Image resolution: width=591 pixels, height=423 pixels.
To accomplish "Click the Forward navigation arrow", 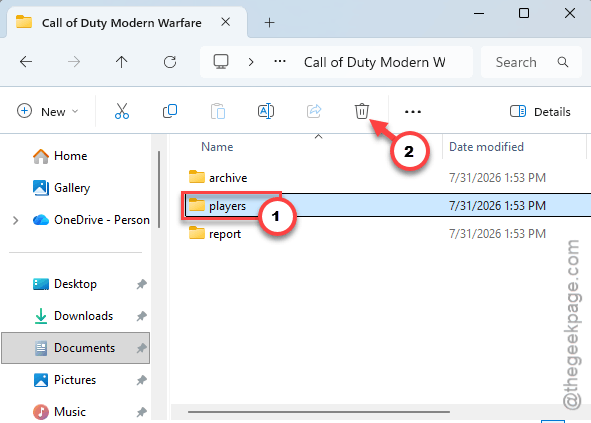I will (74, 61).
